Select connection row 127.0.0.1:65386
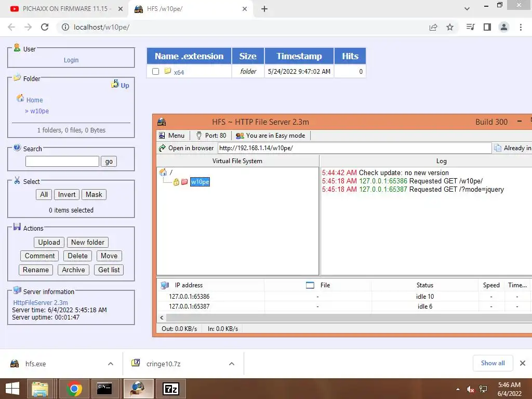Image resolution: width=532 pixels, height=399 pixels. click(x=344, y=297)
